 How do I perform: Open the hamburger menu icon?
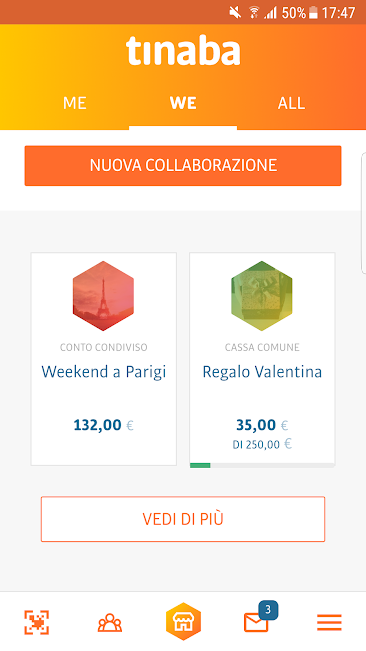329,622
